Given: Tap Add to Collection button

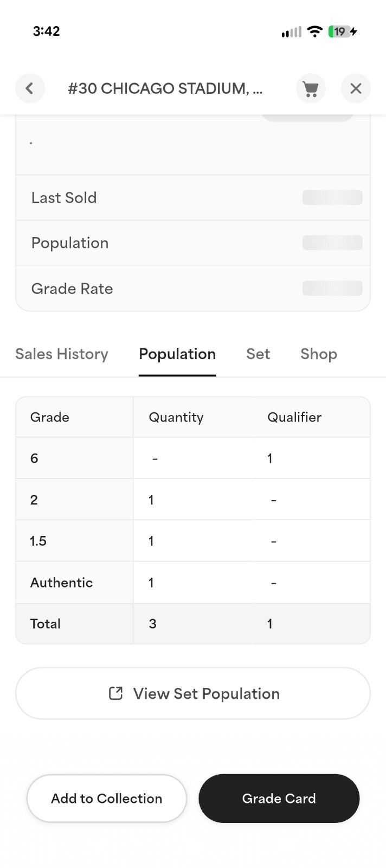Looking at the screenshot, I should (x=107, y=799).
